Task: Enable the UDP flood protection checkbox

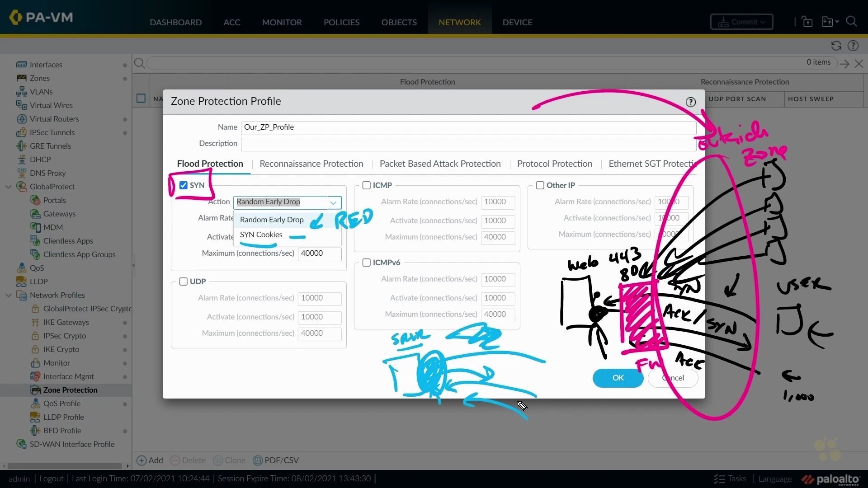Action: [184, 282]
